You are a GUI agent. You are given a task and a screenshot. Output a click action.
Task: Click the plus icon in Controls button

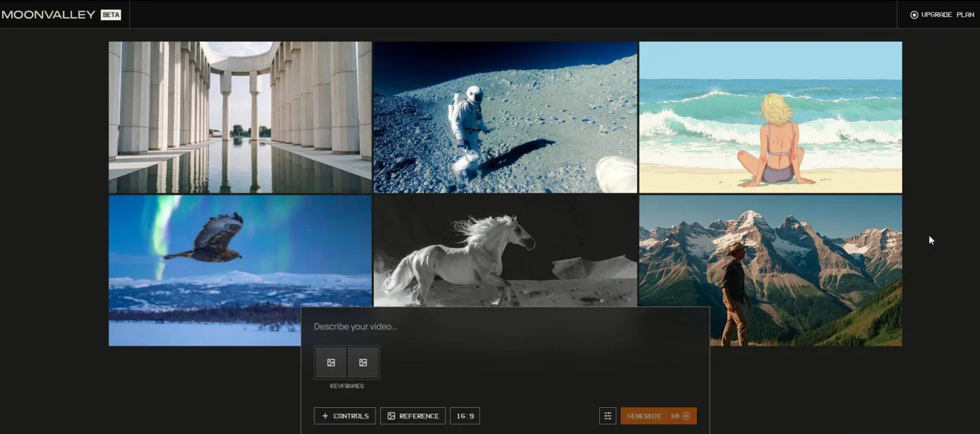pos(325,416)
